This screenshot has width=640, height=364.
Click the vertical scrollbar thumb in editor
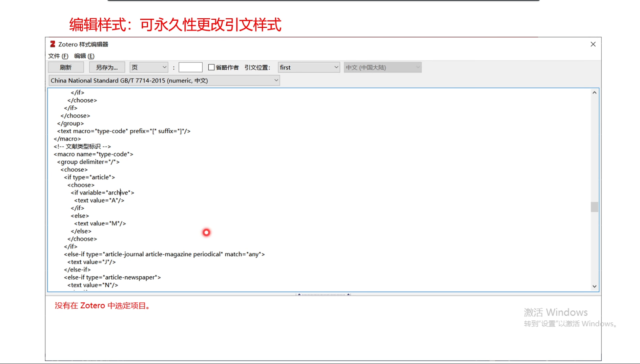pyautogui.click(x=594, y=207)
